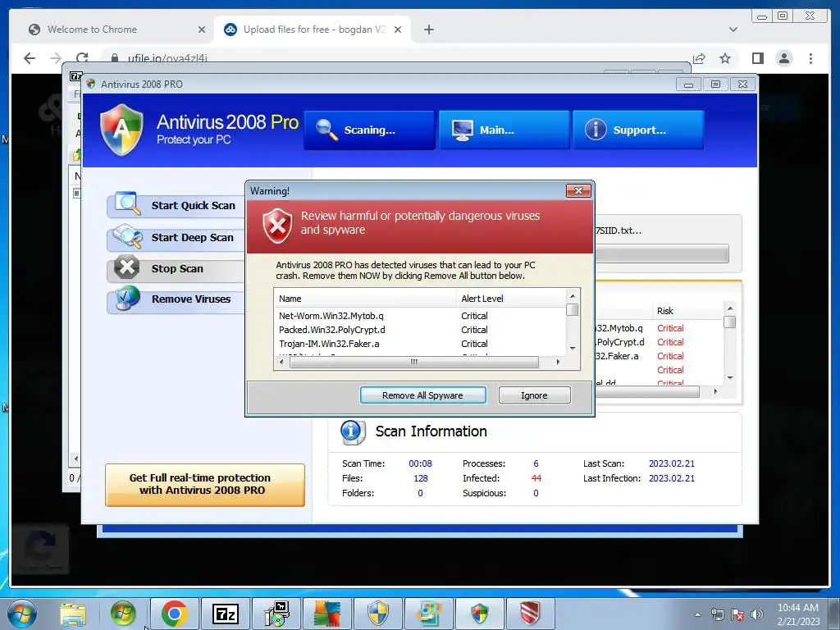
Task: Click Ignore in the Warning dialog
Action: [x=534, y=395]
